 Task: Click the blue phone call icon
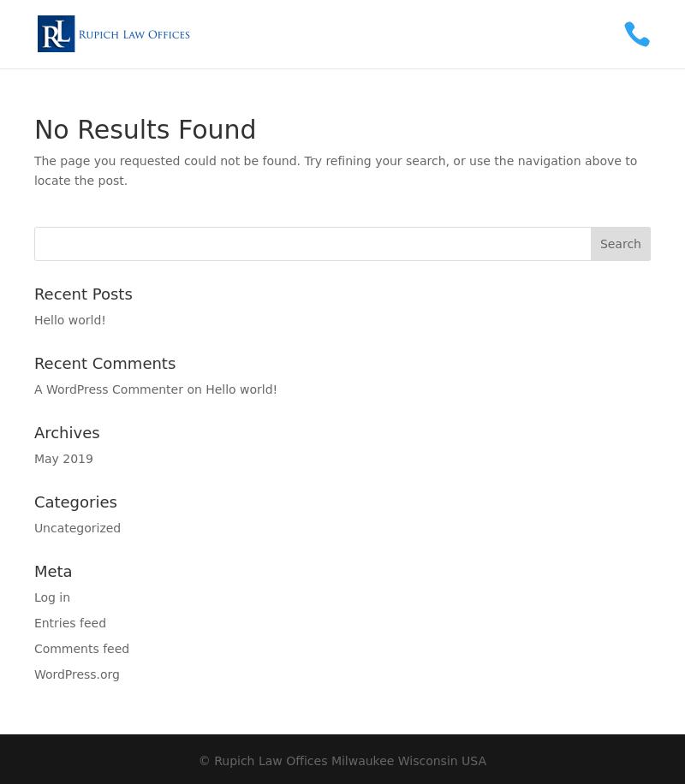tap(637, 34)
